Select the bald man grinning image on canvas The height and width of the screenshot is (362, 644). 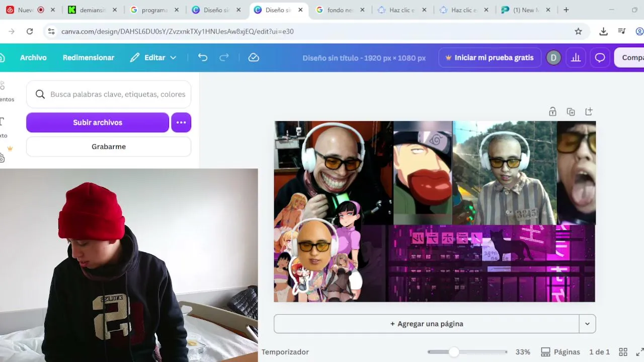point(334,166)
